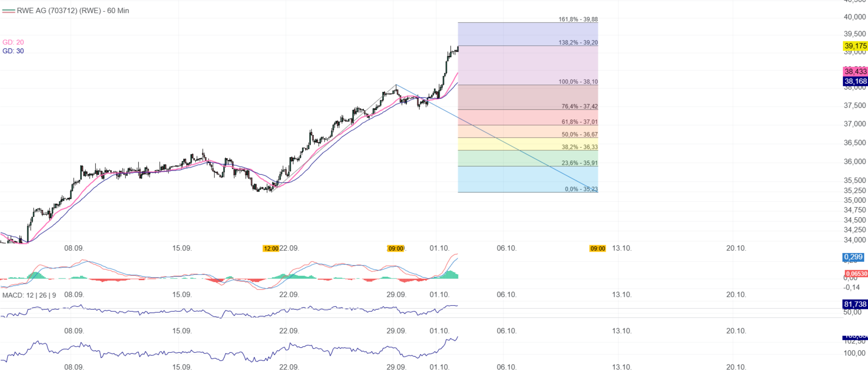Click the orange 09:00 marker before 13.10.
This screenshot has height=372, width=868.
597,249
